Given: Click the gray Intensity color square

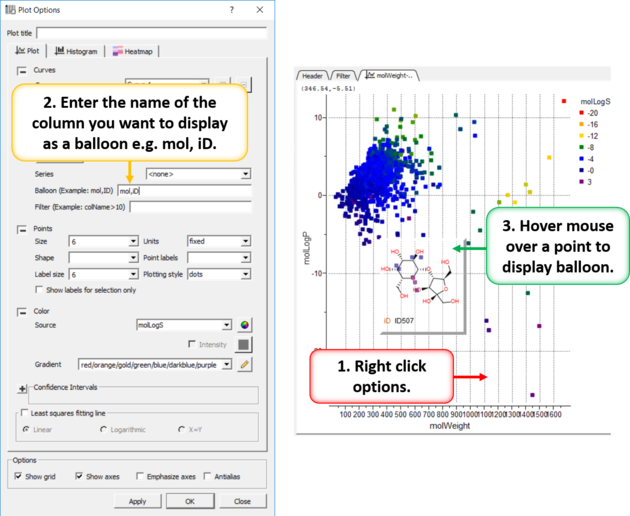Looking at the screenshot, I should point(244,345).
